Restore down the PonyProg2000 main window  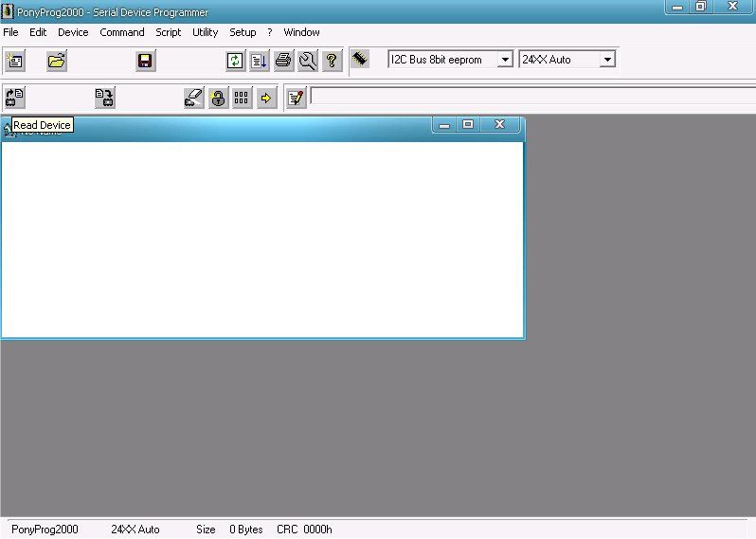pos(700,7)
